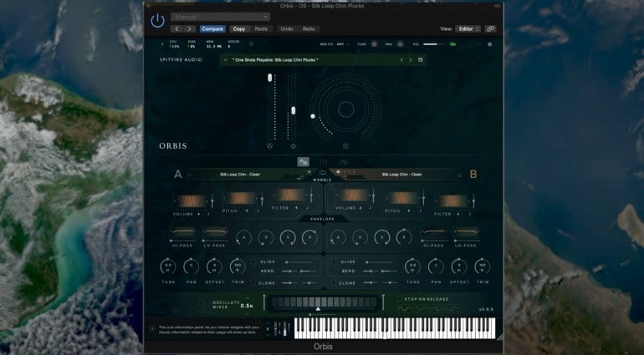Click the Compare button
Image resolution: width=644 pixels, height=355 pixels.
(x=212, y=28)
